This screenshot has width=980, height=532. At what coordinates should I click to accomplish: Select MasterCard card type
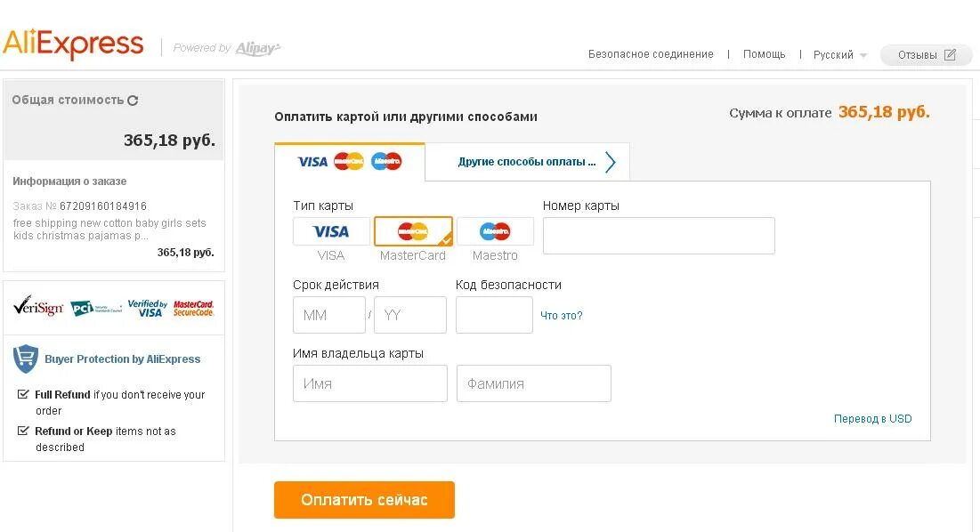coord(413,231)
